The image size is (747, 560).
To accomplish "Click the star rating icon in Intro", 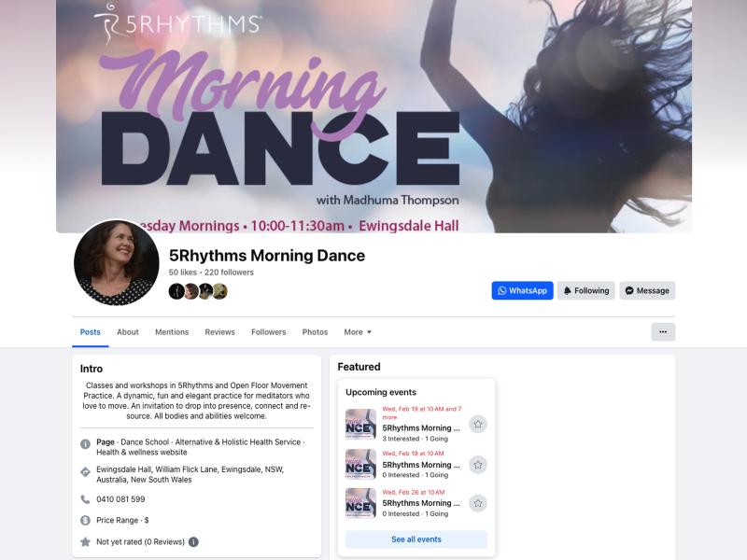I will [85, 542].
